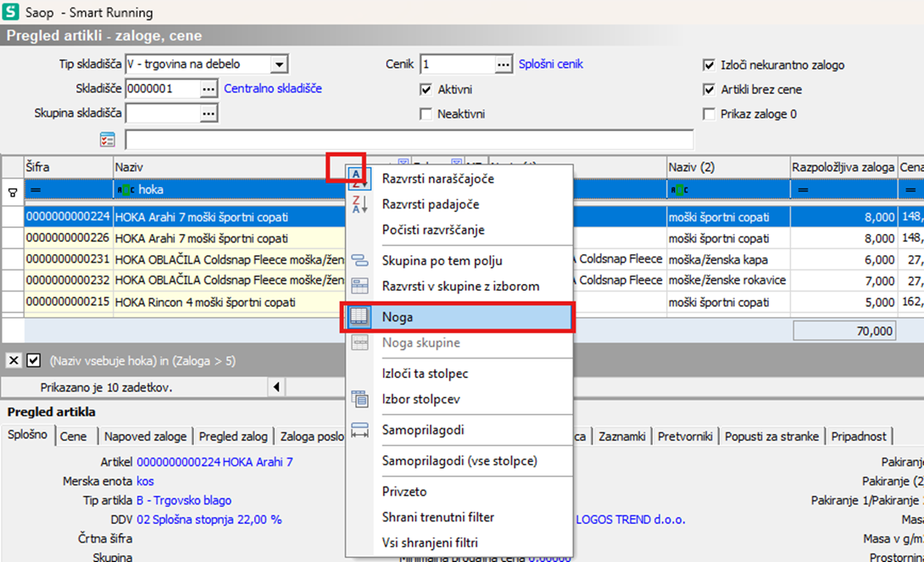
Task: Click the Cenik input field
Action: (x=457, y=64)
